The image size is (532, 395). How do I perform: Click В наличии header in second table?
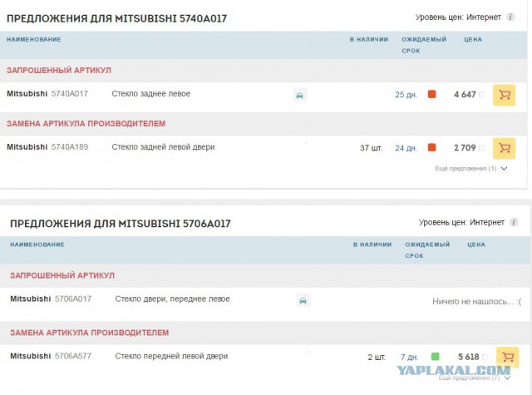372,244
